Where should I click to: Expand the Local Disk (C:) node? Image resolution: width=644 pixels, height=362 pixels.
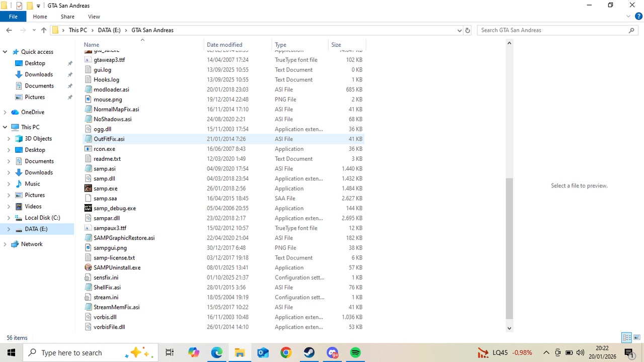(x=9, y=218)
